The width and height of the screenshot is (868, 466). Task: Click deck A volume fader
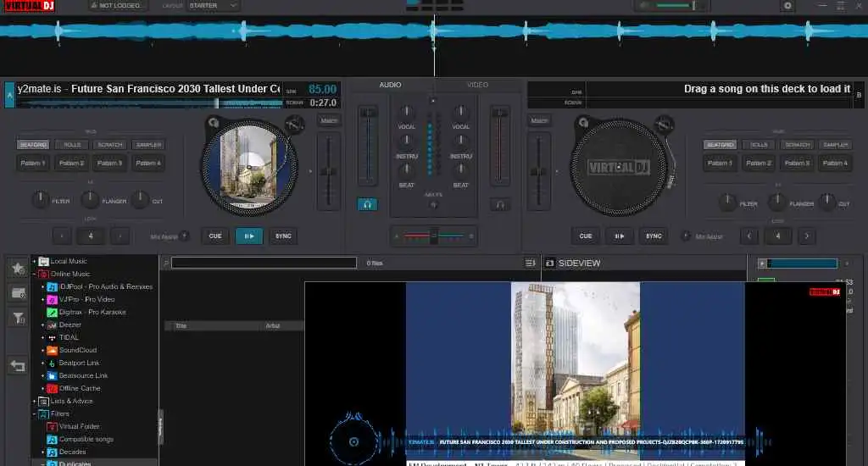[x=367, y=146]
